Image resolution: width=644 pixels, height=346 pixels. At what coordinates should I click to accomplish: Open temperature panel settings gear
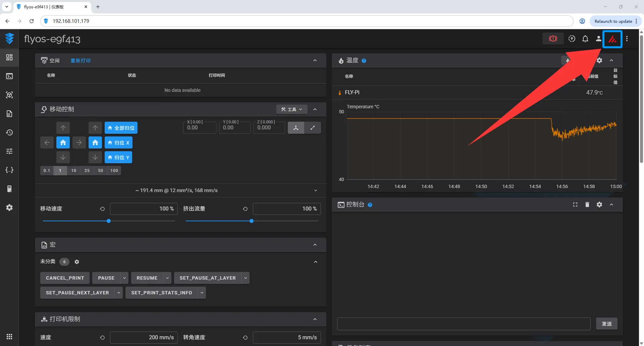coord(599,60)
